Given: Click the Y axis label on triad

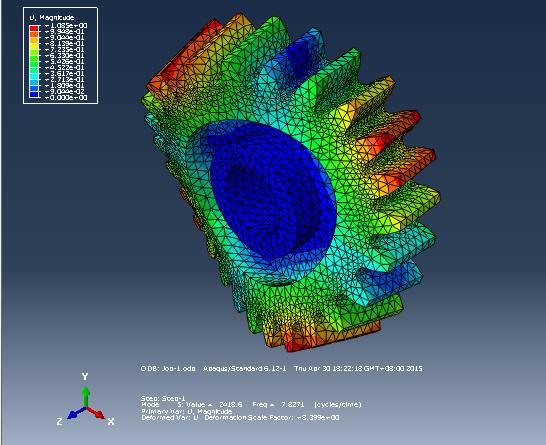Looking at the screenshot, I should click(85, 376).
